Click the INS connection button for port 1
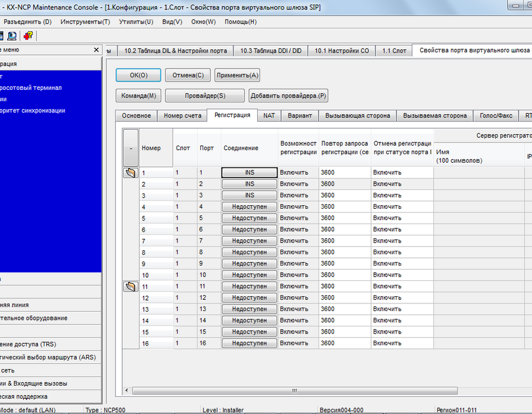 pos(249,173)
